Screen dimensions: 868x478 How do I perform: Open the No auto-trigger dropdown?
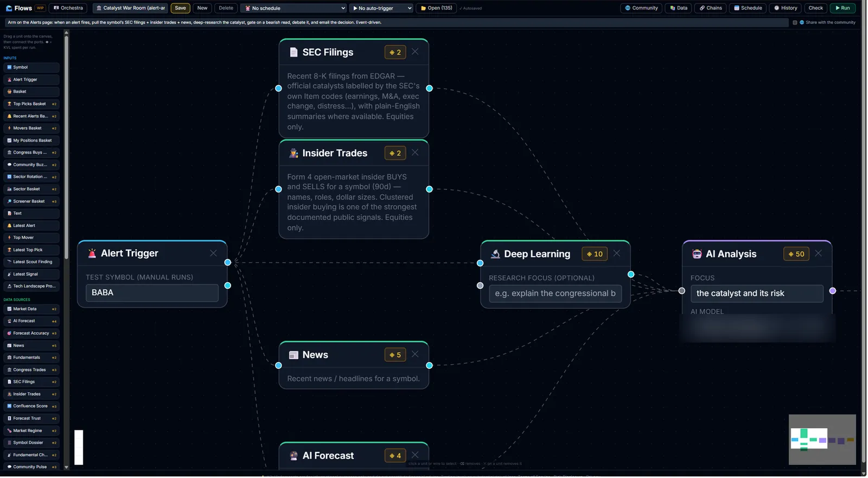pos(381,8)
